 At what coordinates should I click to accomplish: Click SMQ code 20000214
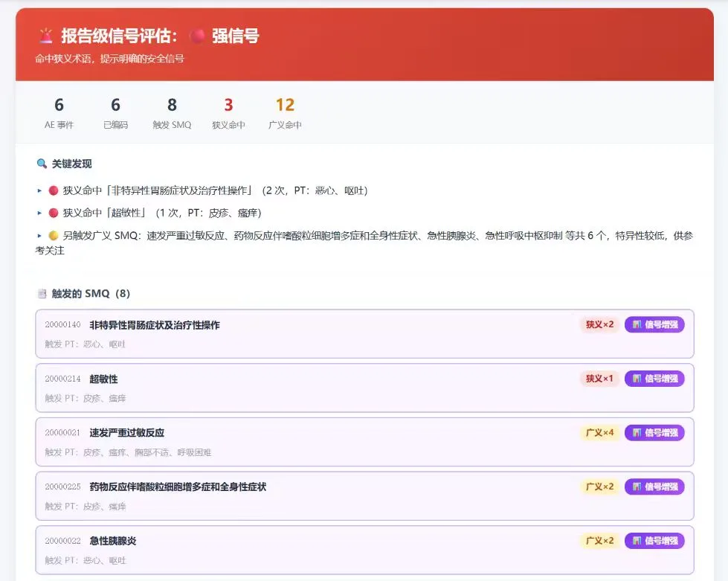[62, 379]
